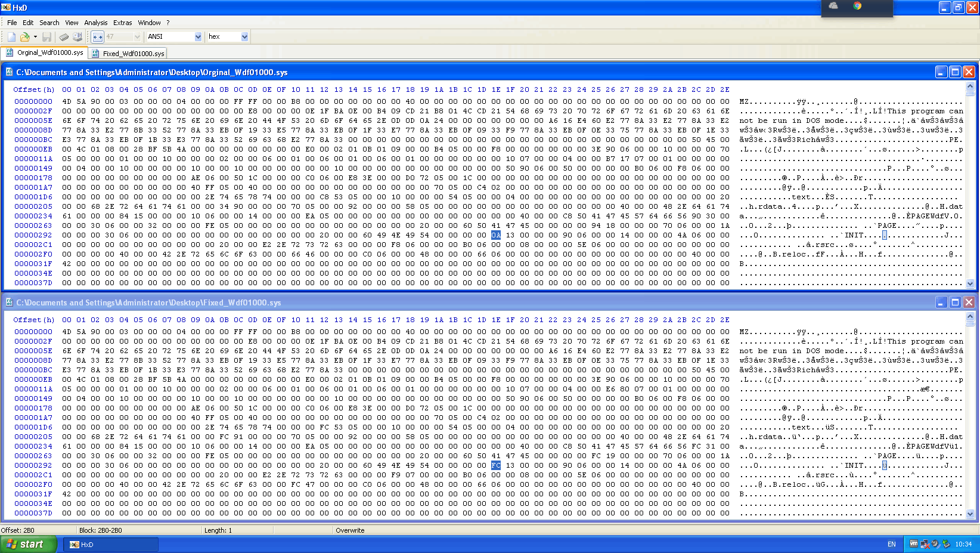Click 'Block: 2B0-2B0' in the status bar
The height and width of the screenshot is (553, 980).
pyautogui.click(x=101, y=530)
